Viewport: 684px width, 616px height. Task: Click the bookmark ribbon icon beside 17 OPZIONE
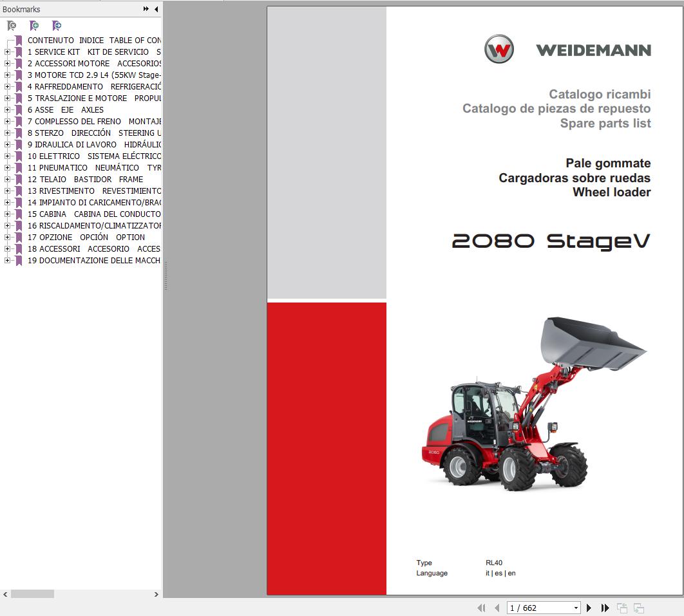coord(19,237)
